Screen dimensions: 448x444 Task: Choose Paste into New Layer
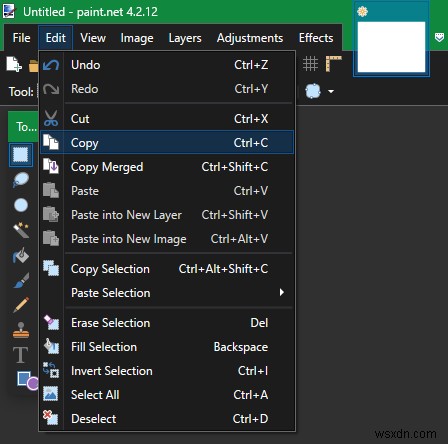click(x=167, y=215)
